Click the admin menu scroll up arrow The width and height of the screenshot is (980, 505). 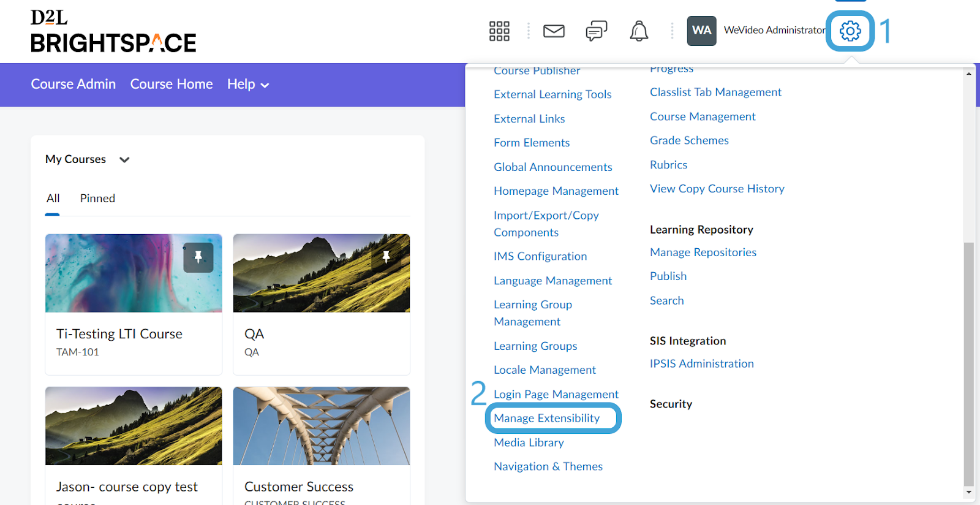968,74
